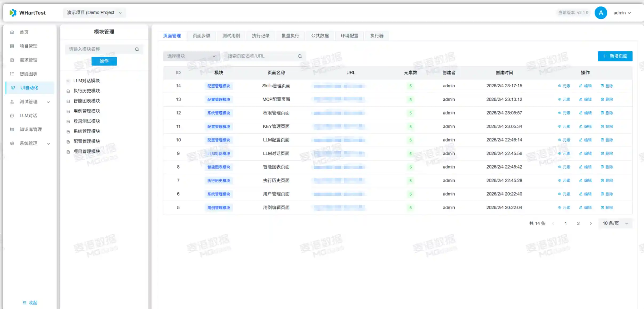Click the 新增页面 button
644x309 pixels.
click(x=615, y=56)
